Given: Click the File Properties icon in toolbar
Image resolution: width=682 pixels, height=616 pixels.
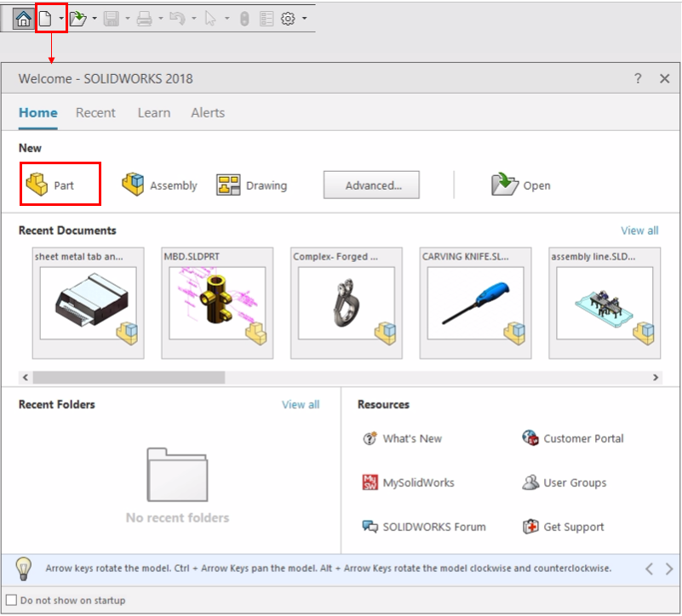Looking at the screenshot, I should (266, 19).
